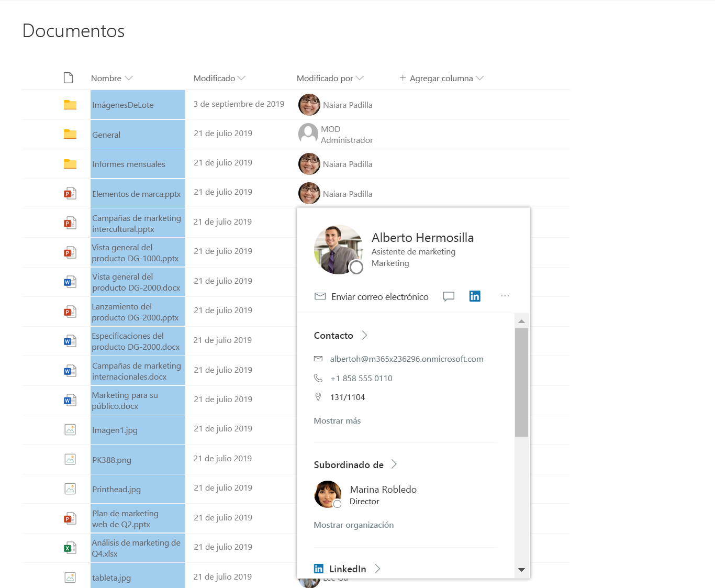Click Mostrar organización link
The height and width of the screenshot is (588, 715).
[353, 525]
